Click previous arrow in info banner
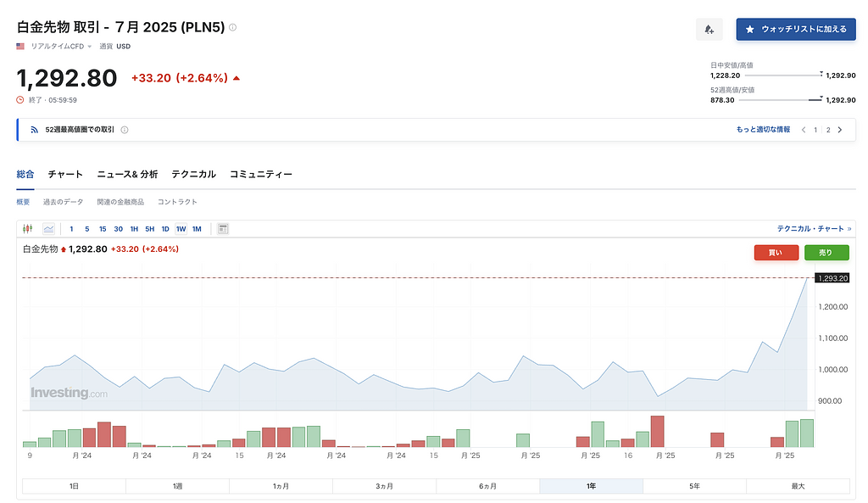Viewport: 868px width, 503px height. tap(804, 130)
